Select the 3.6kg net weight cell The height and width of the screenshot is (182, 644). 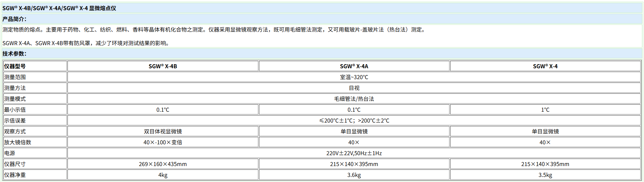354,175
